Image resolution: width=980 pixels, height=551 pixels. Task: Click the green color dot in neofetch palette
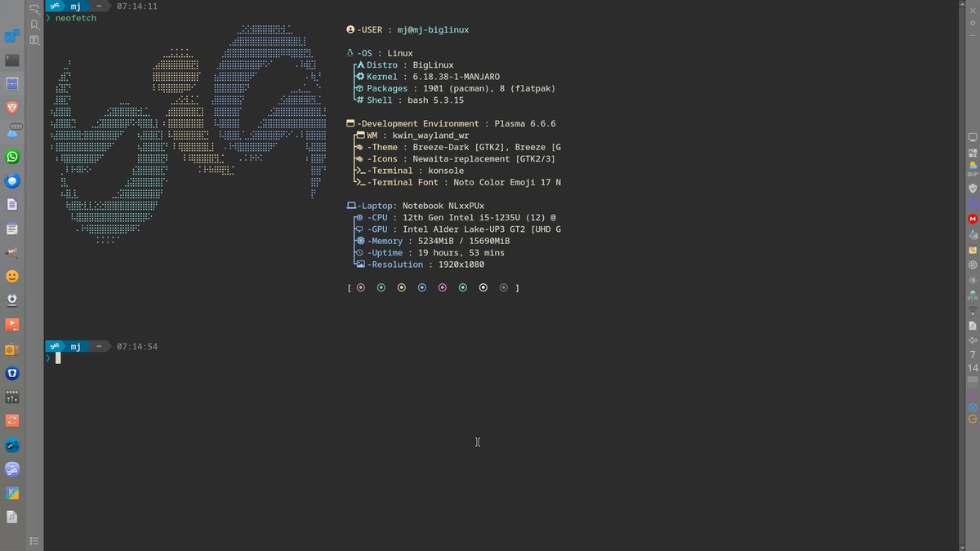point(381,287)
